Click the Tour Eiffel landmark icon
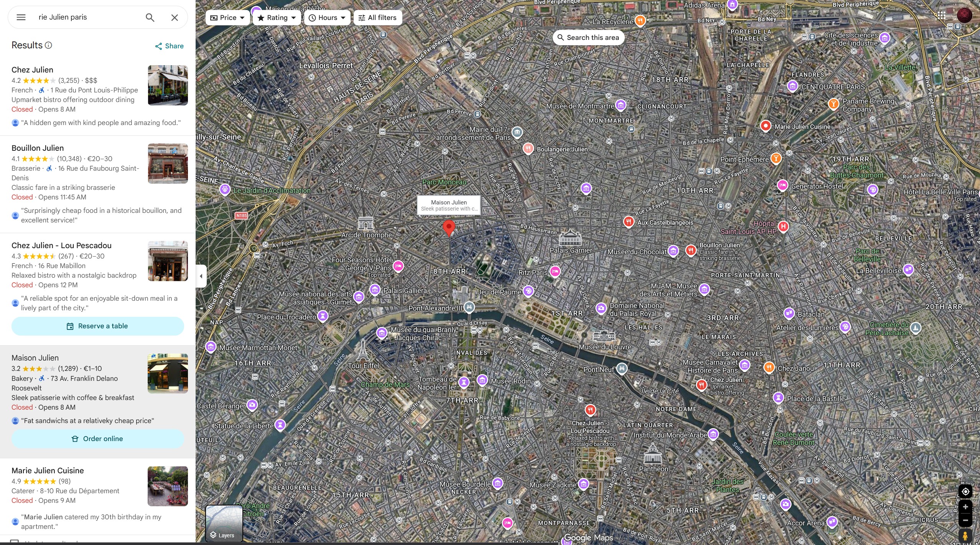980x545 pixels. tap(362, 350)
